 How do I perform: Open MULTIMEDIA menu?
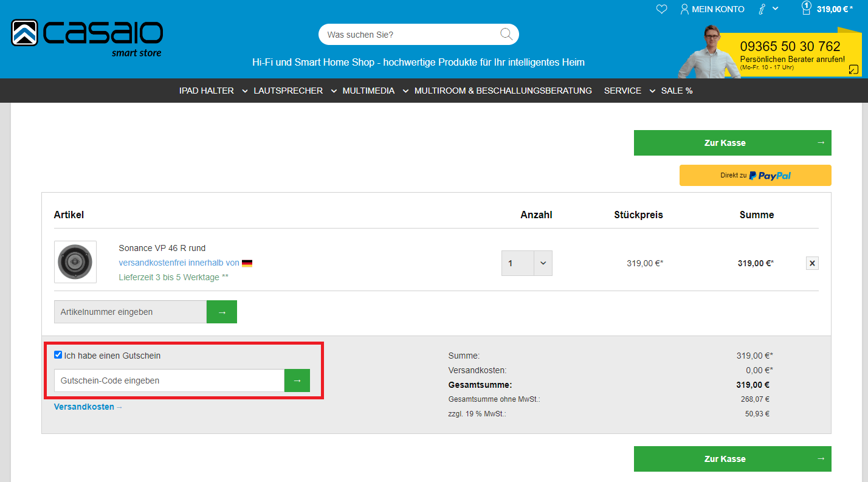[x=368, y=91]
